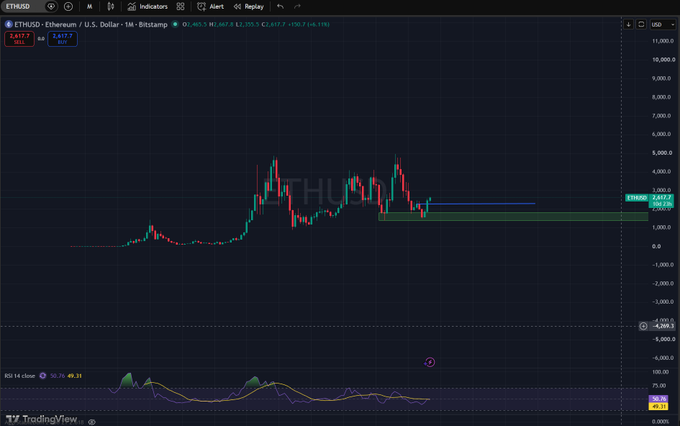Open the candlestick chart type selector

point(111,7)
